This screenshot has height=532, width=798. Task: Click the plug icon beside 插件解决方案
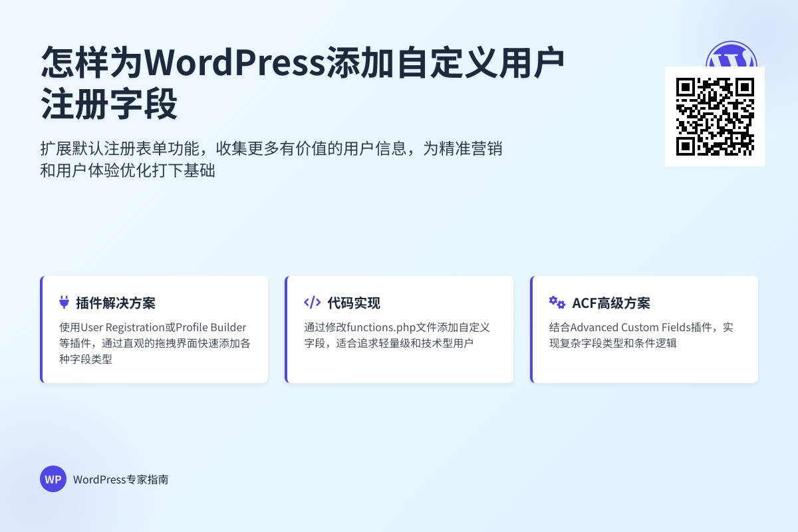[65, 303]
